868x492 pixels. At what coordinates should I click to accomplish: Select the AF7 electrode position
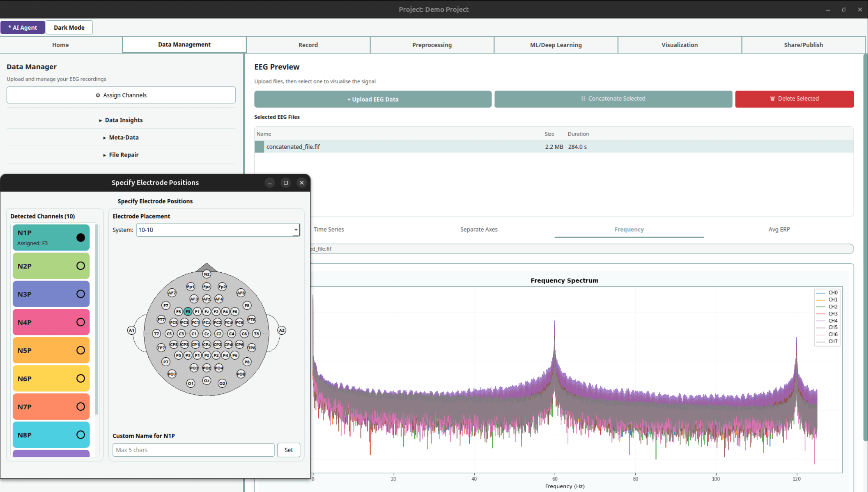pyautogui.click(x=172, y=293)
